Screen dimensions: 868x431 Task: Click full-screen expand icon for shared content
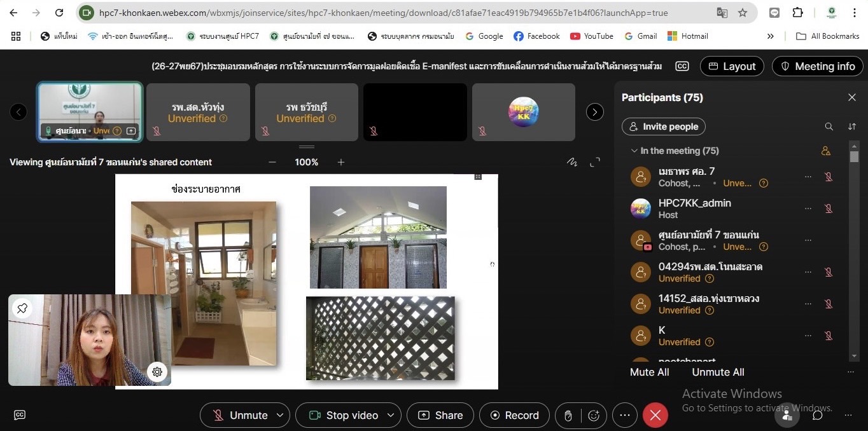(595, 162)
